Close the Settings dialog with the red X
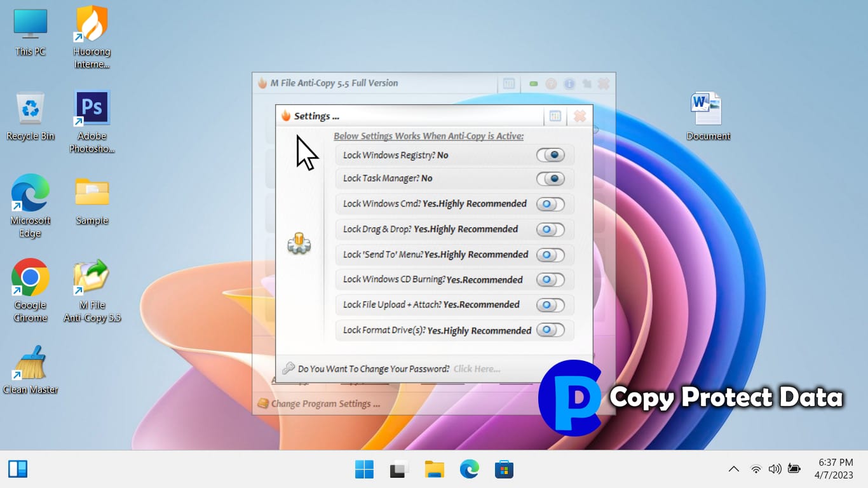 pos(580,116)
